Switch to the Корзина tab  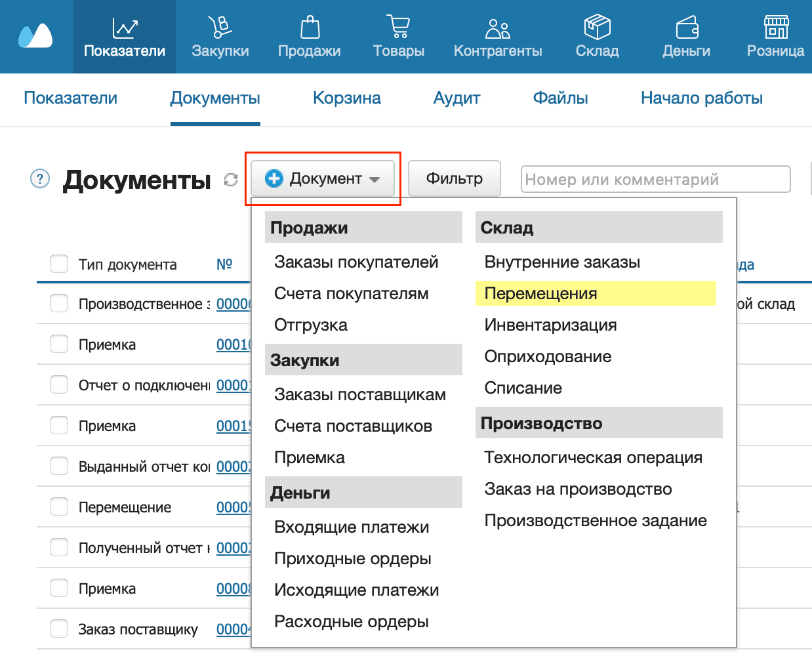[x=347, y=98]
